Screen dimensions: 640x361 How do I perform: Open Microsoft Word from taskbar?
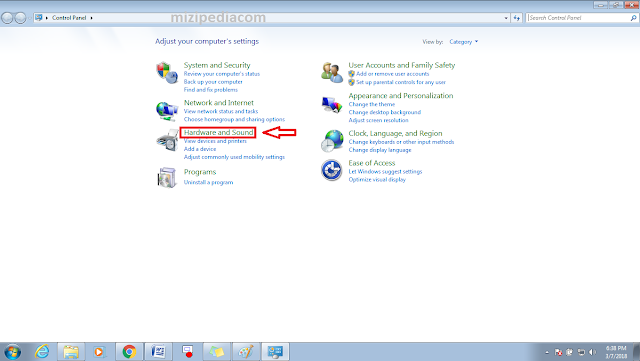158,352
